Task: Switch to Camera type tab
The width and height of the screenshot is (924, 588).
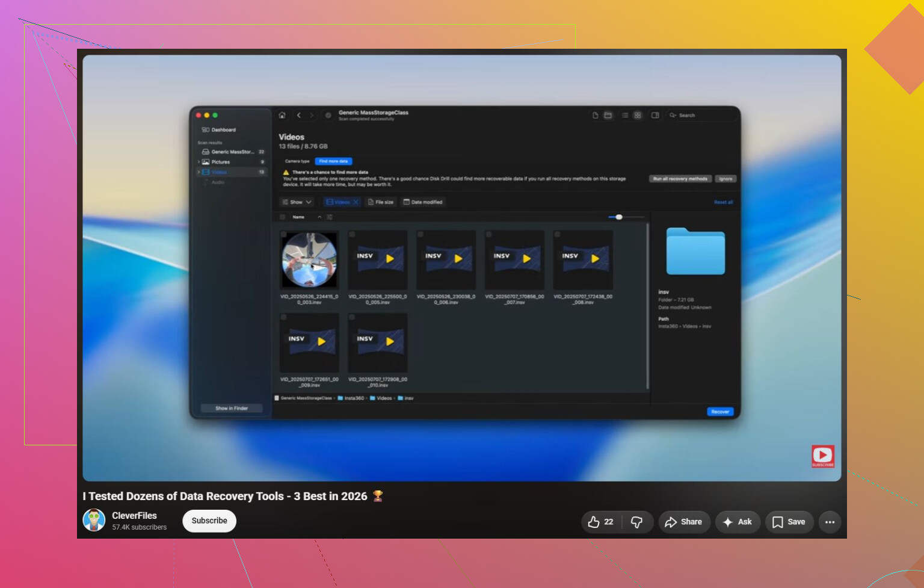Action: (x=297, y=161)
